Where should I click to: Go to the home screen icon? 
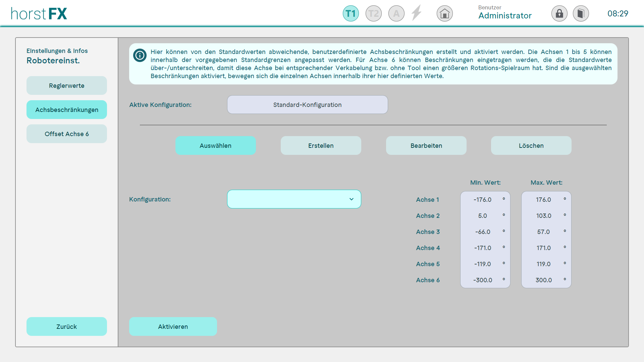click(444, 14)
